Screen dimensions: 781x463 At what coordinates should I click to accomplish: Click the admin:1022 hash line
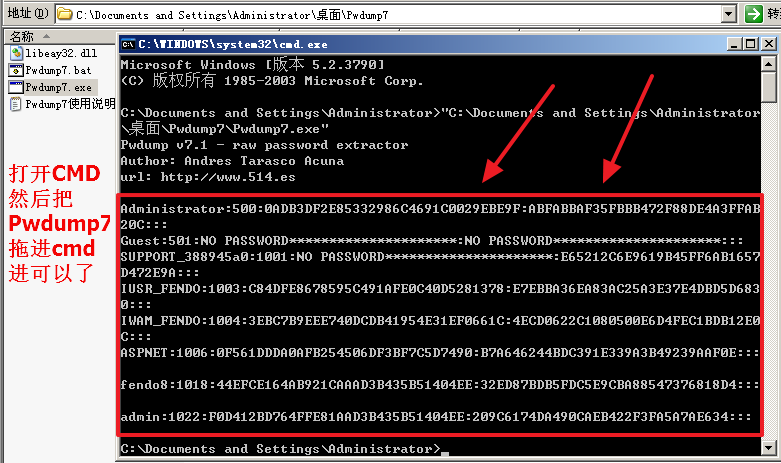(x=436, y=416)
